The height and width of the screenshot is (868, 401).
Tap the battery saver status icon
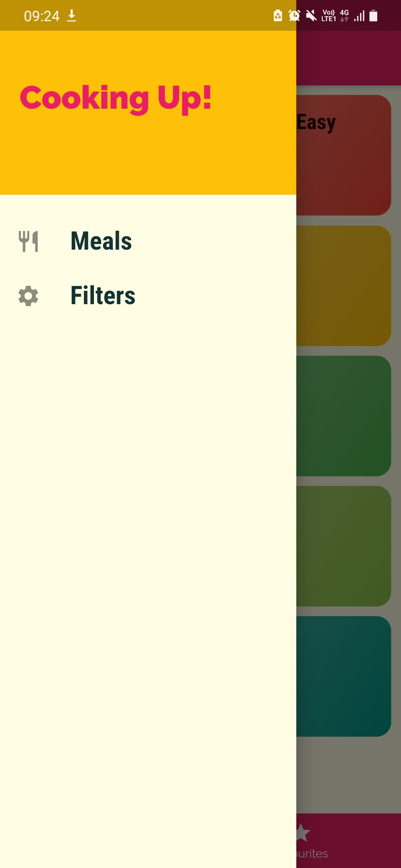(278, 16)
